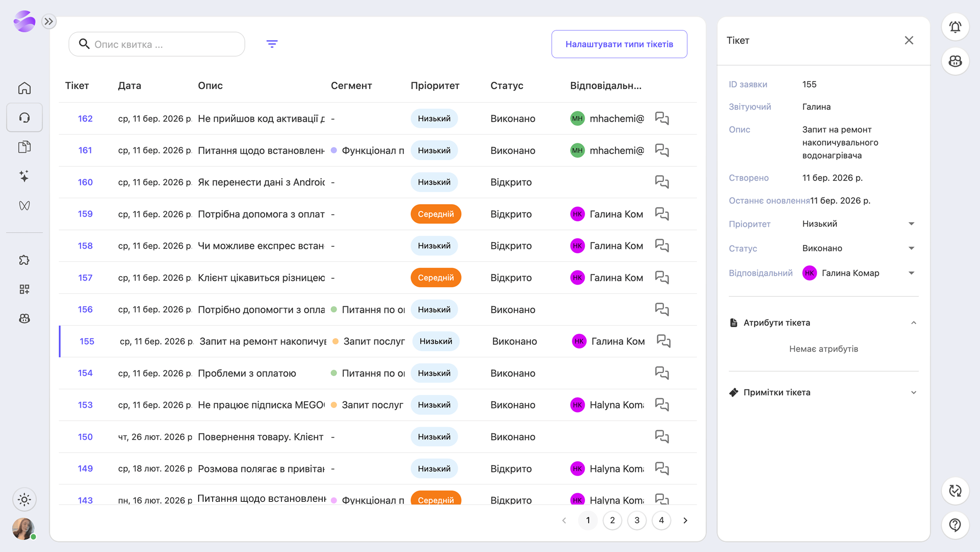Expand the Примітки тікета section
This screenshot has width=980, height=552.
click(x=913, y=392)
